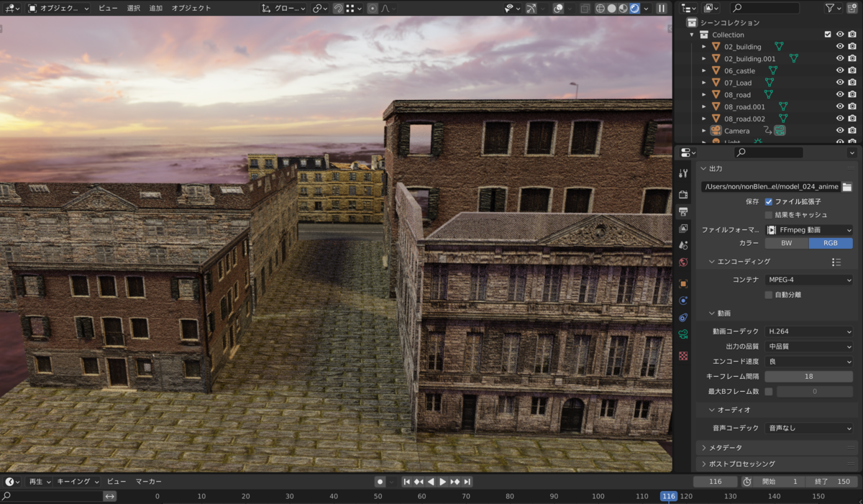
Task: Open the Output properties tab
Action: (x=683, y=212)
